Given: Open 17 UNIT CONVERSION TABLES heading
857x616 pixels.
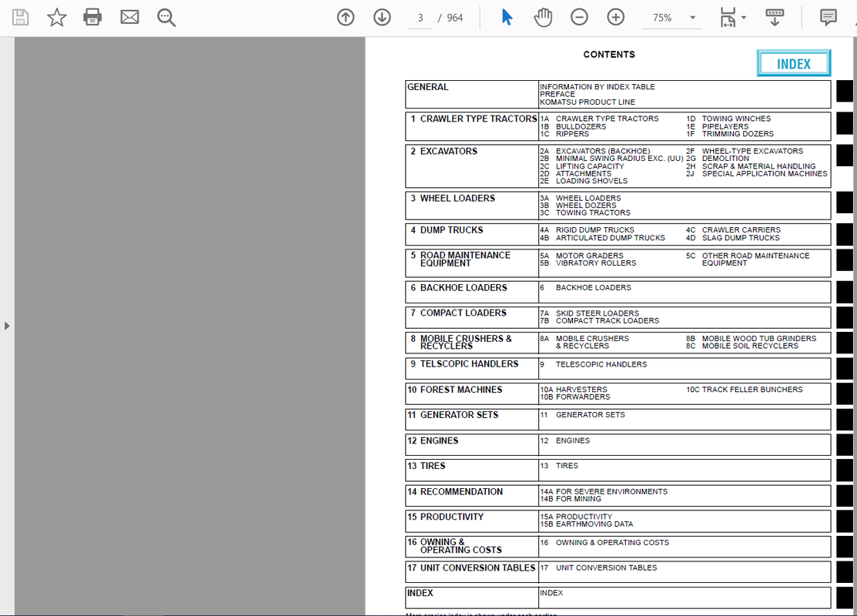Looking at the screenshot, I should click(470, 568).
